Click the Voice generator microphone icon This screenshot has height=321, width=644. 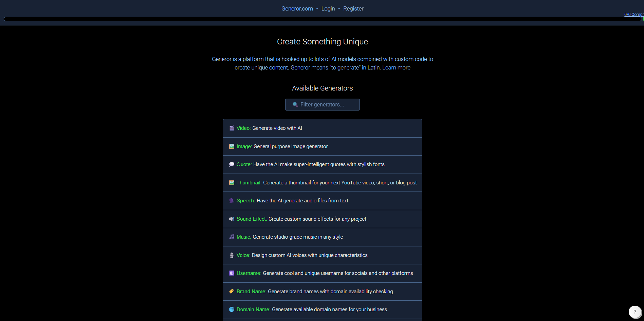tap(232, 255)
